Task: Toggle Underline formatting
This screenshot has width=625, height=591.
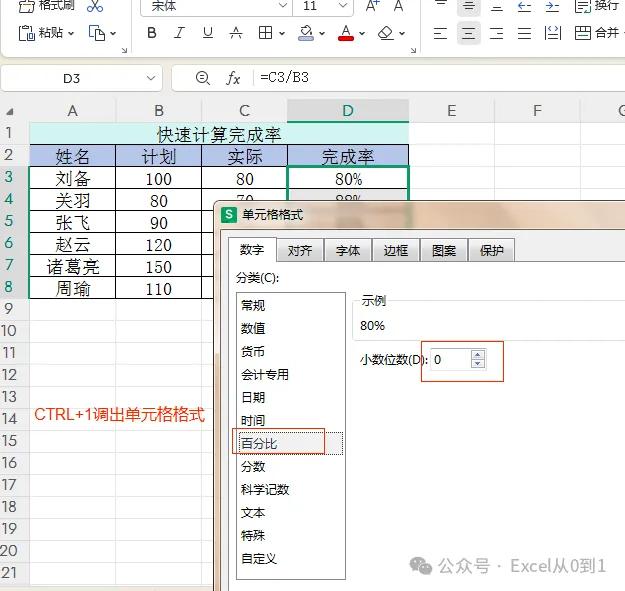Action: (208, 33)
